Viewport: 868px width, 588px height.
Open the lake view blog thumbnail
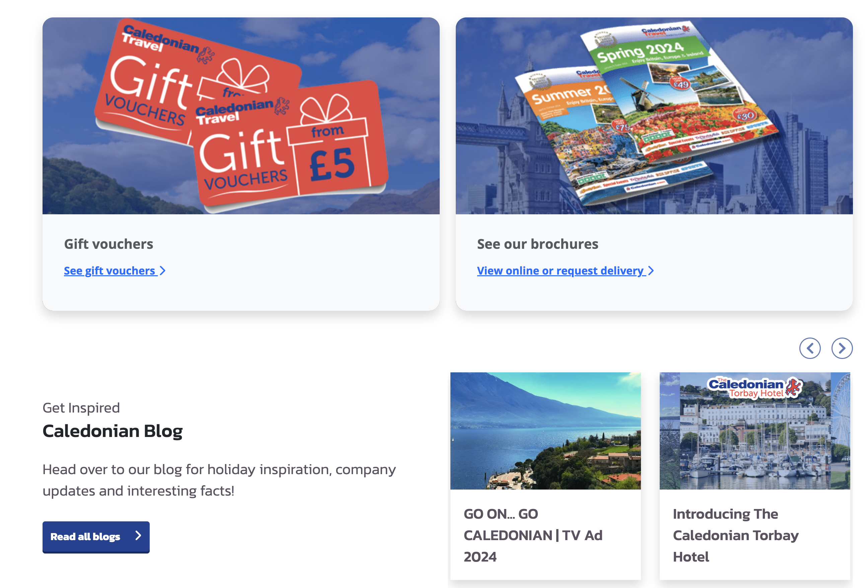545,430
